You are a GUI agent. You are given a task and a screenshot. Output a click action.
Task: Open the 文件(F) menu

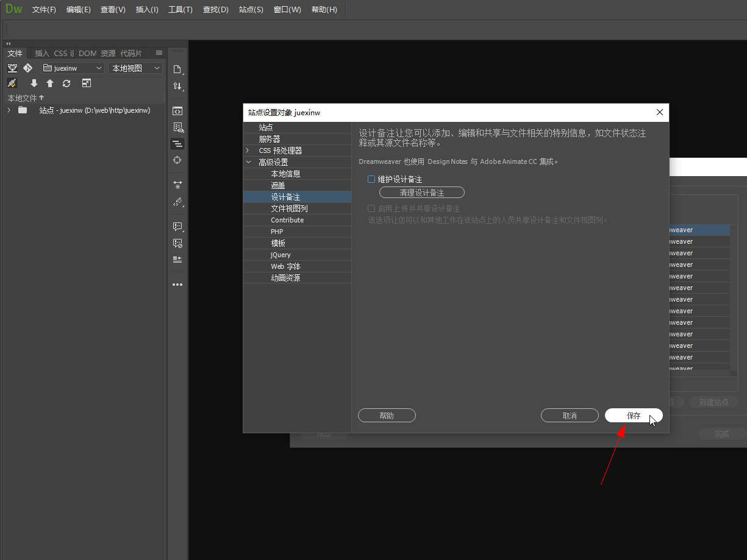[x=44, y=10]
